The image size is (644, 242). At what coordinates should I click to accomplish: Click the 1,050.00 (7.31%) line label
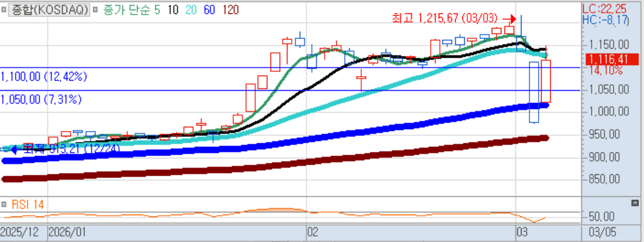click(41, 99)
